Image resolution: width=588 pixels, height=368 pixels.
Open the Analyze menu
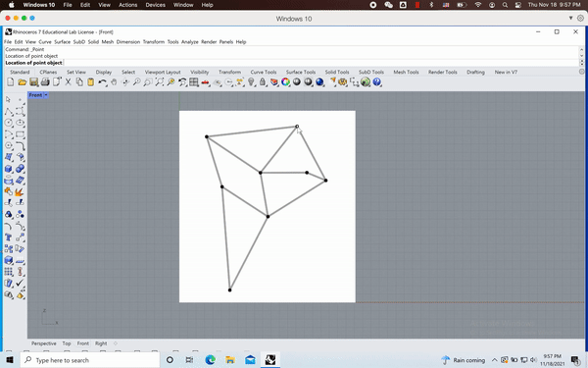(190, 41)
